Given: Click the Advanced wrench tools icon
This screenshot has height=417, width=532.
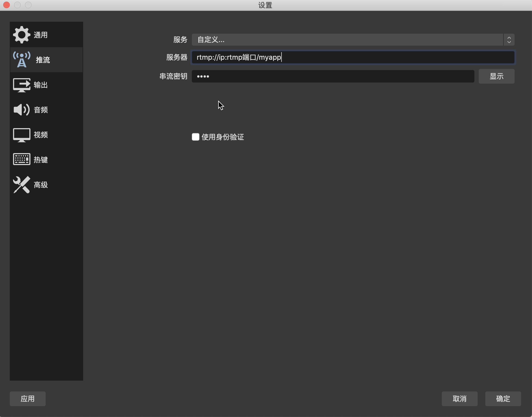Looking at the screenshot, I should pos(22,185).
